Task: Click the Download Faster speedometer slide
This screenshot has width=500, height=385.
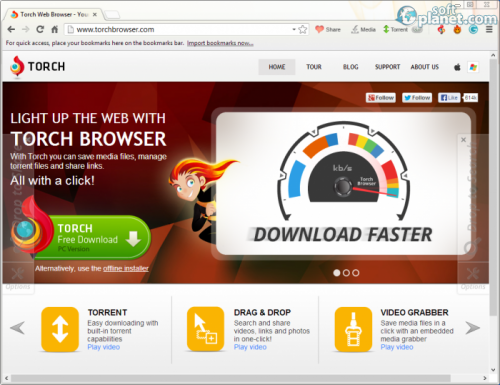Action: [344, 183]
